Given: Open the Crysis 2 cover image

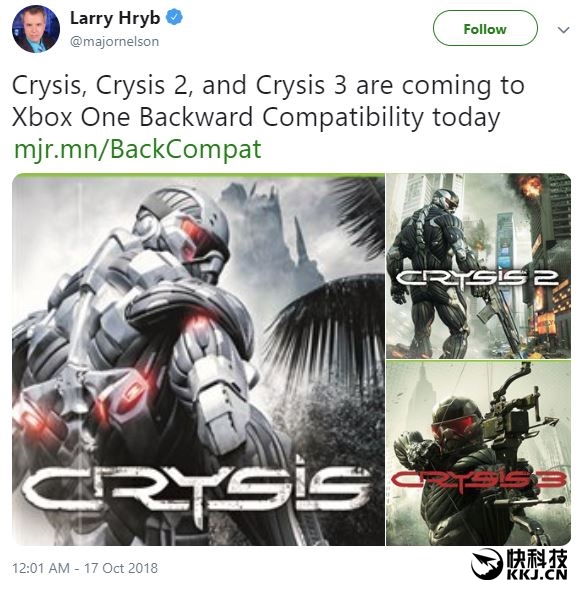Looking at the screenshot, I should [x=479, y=266].
